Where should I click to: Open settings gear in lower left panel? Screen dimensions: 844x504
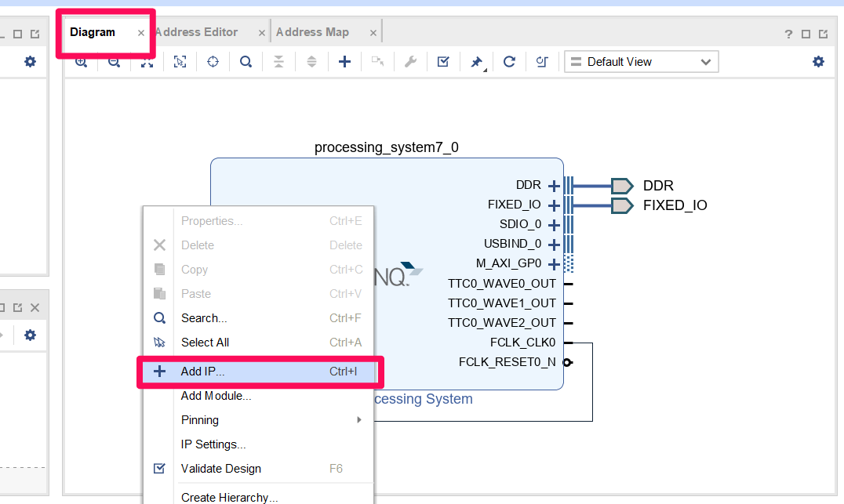click(x=30, y=335)
